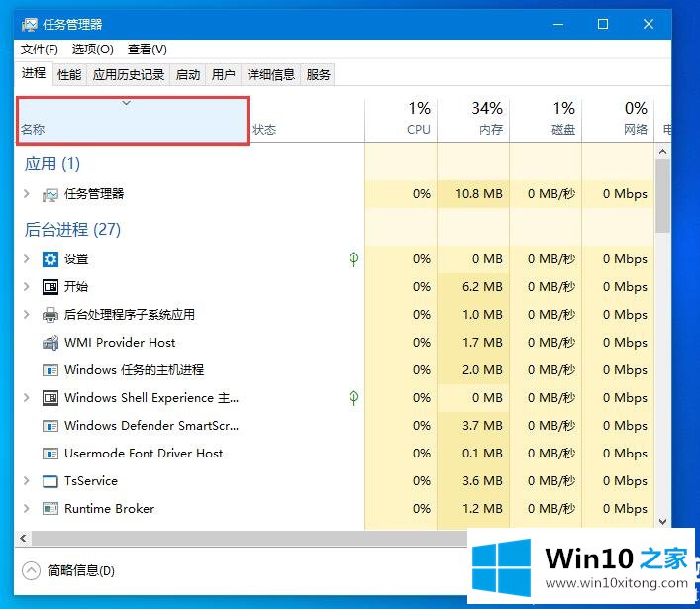The width and height of the screenshot is (700, 609).
Task: Click the 简略信息 collapse arrow icon
Action: 32,570
